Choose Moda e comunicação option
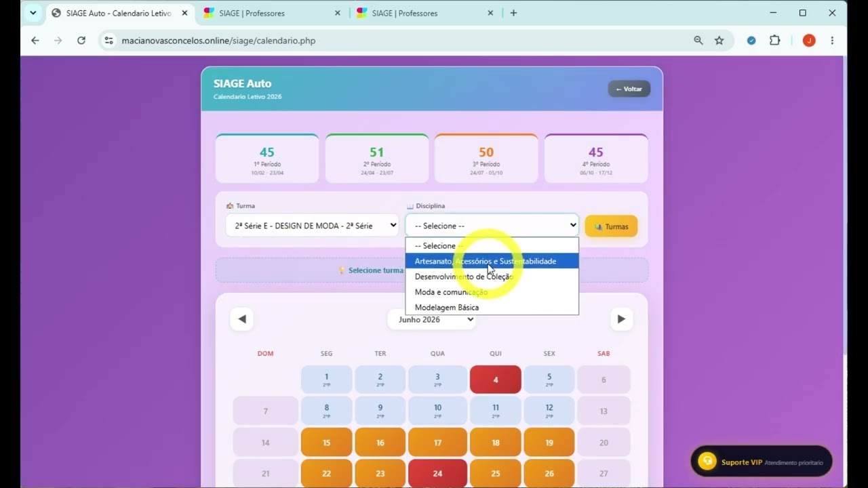 tap(492, 292)
